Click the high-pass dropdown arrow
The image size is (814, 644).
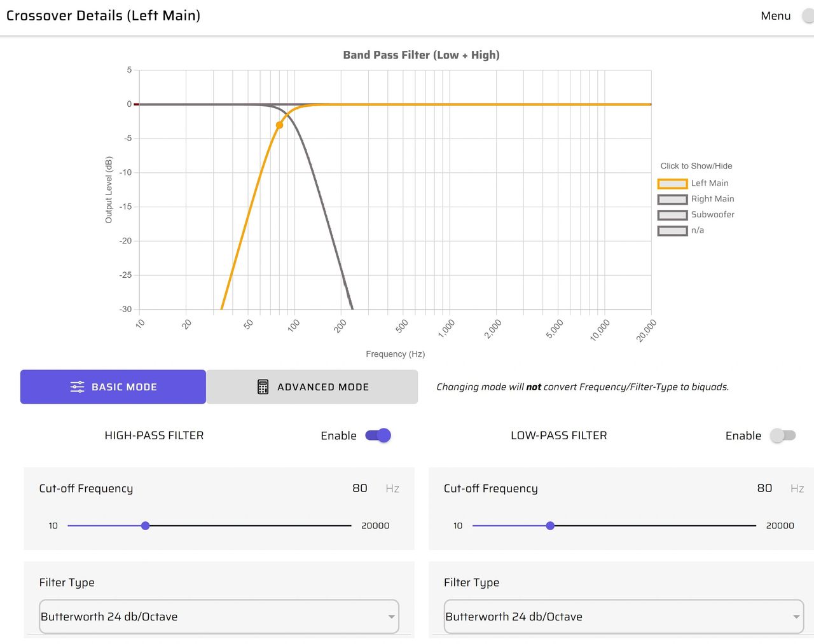click(392, 617)
